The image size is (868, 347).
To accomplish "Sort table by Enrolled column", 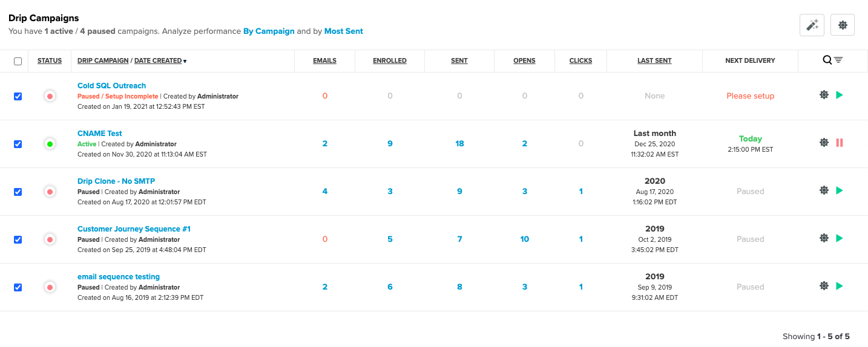I will click(390, 60).
